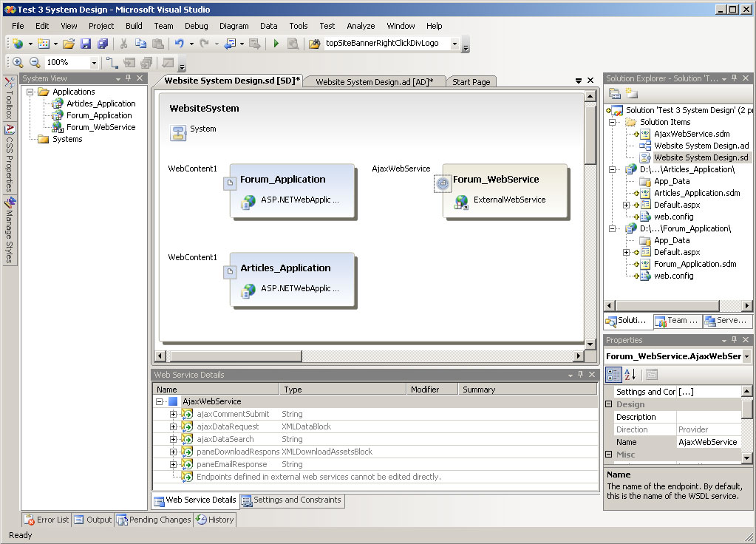Click Solution Explorer horizontal scrollbar thumb

point(668,305)
